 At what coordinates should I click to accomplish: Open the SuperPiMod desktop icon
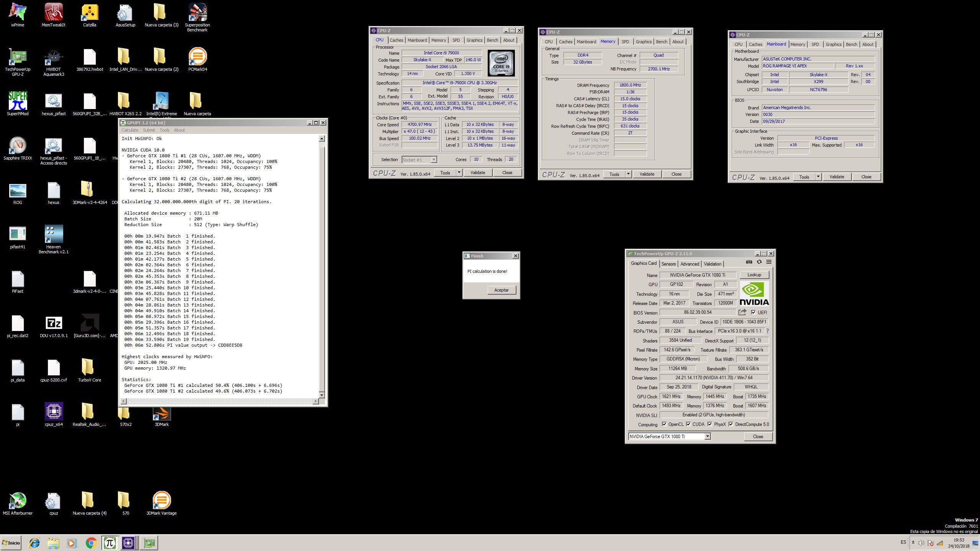point(18,103)
